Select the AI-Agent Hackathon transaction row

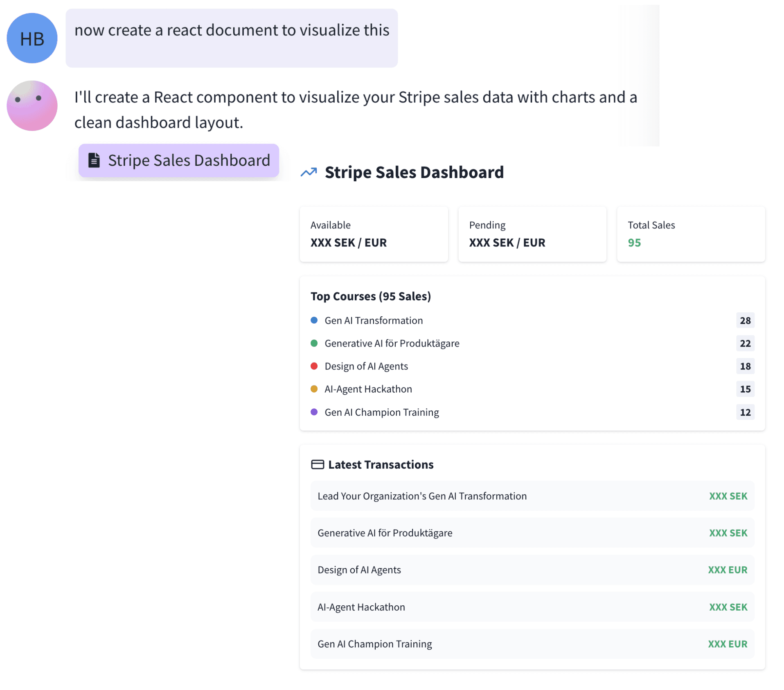[x=532, y=607]
